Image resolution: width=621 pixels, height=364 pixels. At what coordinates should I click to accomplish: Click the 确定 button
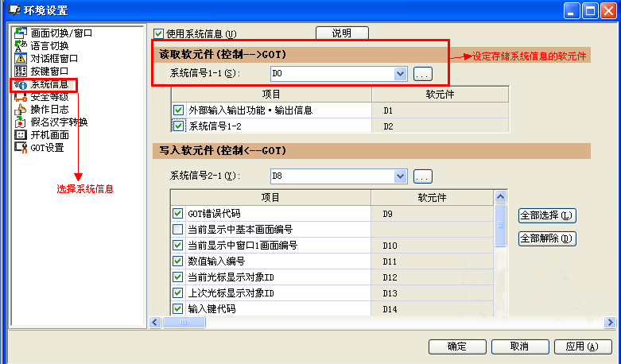pyautogui.click(x=457, y=347)
